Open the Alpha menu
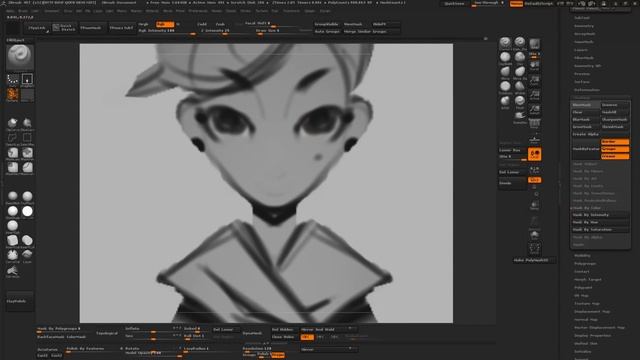The width and height of the screenshot is (640, 360). click(11, 11)
